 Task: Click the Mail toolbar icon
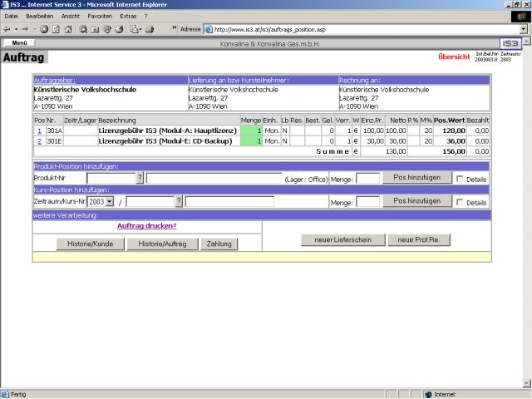134,30
